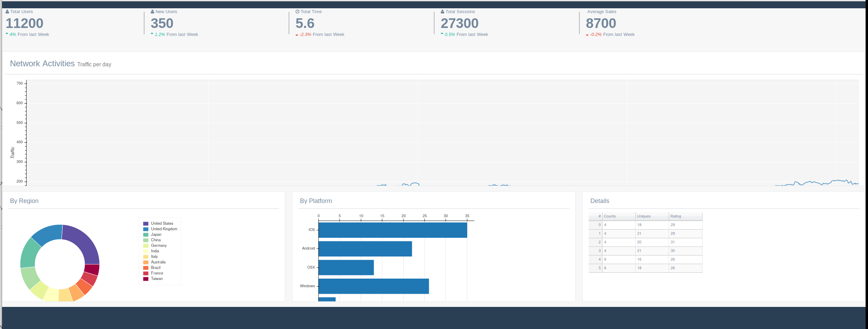The height and width of the screenshot is (329, 868).
Task: Toggle the United States legend entry
Action: pyautogui.click(x=162, y=223)
